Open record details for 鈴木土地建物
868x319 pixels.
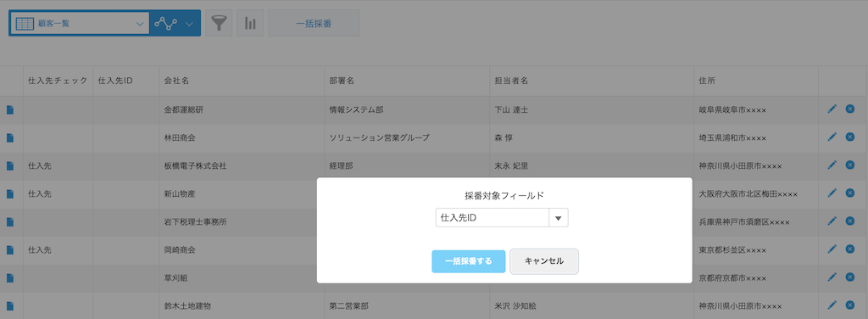click(9, 305)
